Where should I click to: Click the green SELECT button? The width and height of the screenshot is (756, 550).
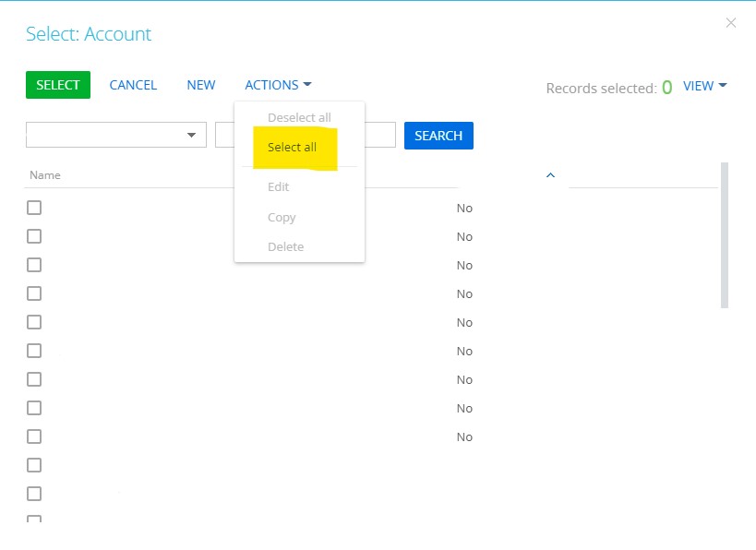[58, 85]
